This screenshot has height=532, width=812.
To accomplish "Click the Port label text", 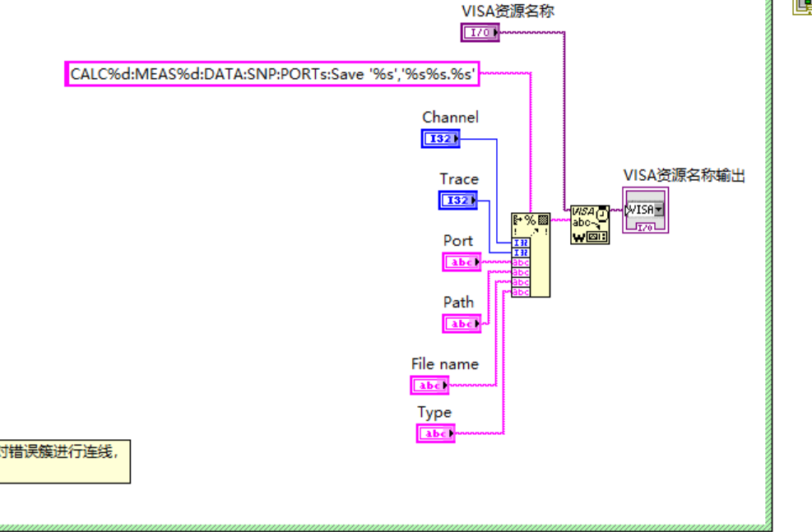I will pos(458,241).
